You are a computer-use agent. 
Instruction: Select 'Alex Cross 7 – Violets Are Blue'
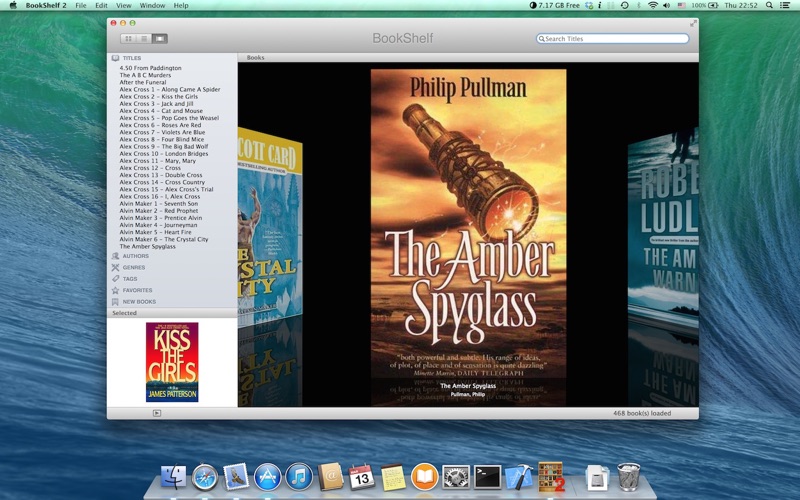[162, 132]
